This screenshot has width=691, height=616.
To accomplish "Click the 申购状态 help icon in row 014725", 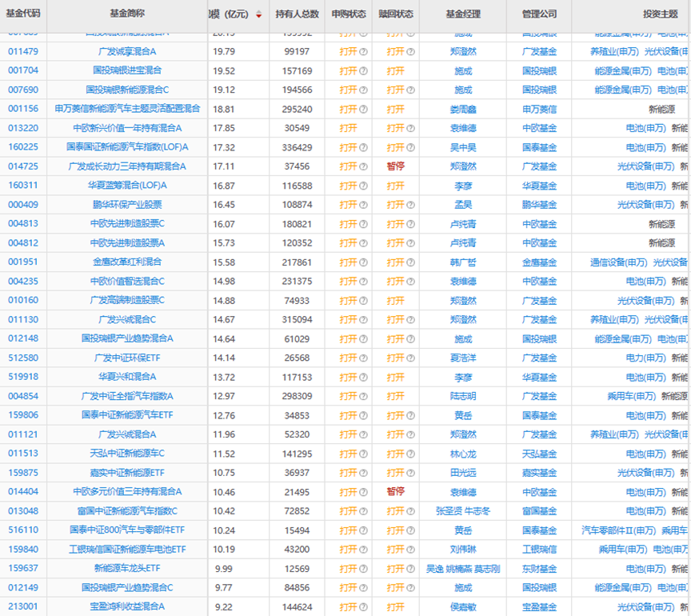I will 363,166.
